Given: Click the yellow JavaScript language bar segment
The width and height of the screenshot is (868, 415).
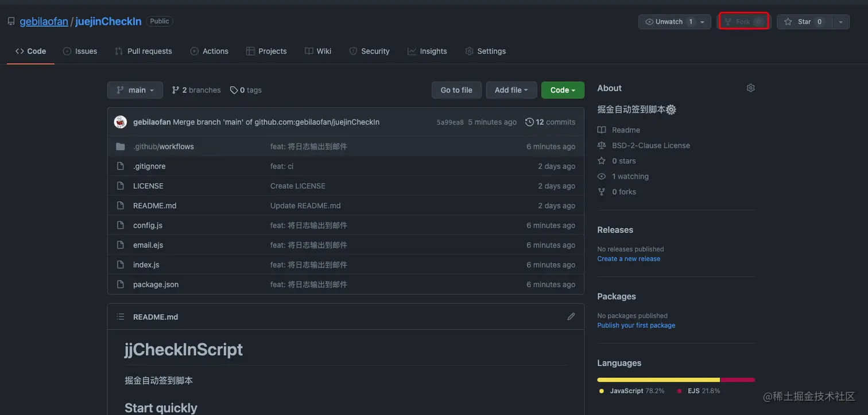Looking at the screenshot, I should 658,379.
